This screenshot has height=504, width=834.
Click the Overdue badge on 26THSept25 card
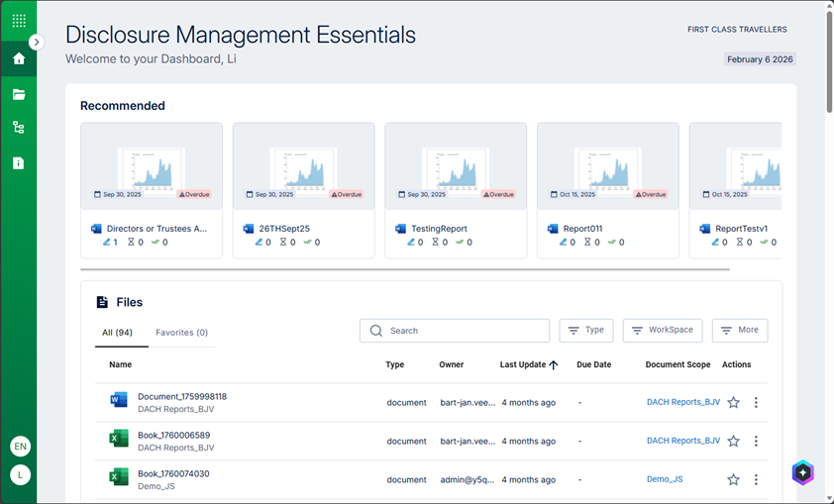347,195
